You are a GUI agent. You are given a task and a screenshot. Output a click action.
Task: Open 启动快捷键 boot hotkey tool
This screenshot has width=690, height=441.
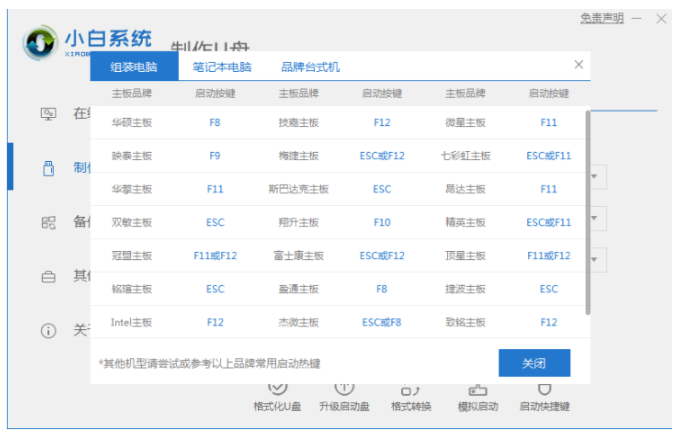coord(544,397)
